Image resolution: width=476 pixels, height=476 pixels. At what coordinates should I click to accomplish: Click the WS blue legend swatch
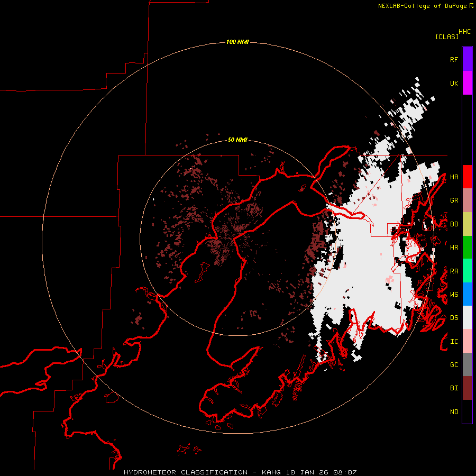[467, 294]
